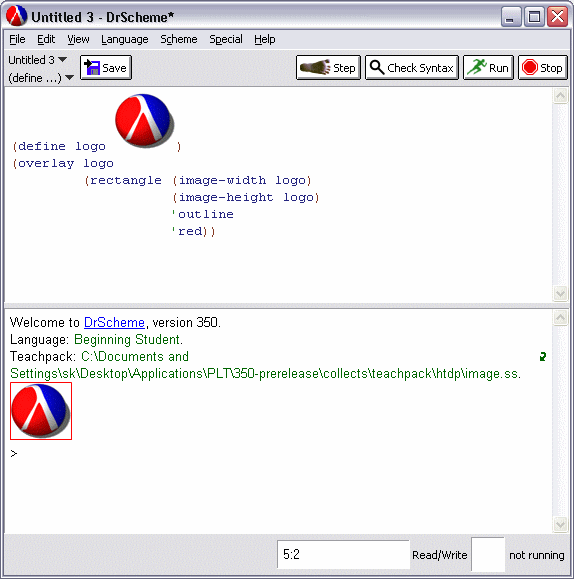Viewport: 574px width, 579px height.
Task: Click the 'Beginning Student' language text
Action: (128, 339)
